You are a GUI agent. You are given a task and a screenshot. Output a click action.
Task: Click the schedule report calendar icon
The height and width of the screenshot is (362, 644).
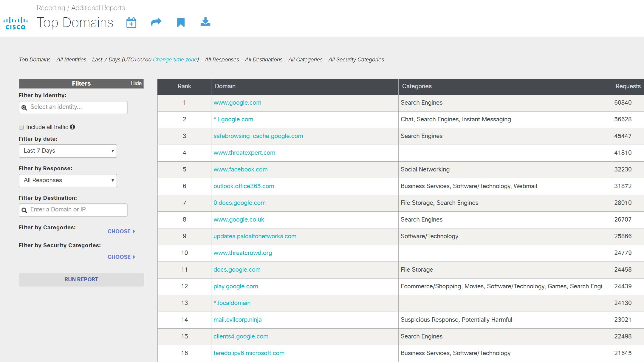[131, 23]
